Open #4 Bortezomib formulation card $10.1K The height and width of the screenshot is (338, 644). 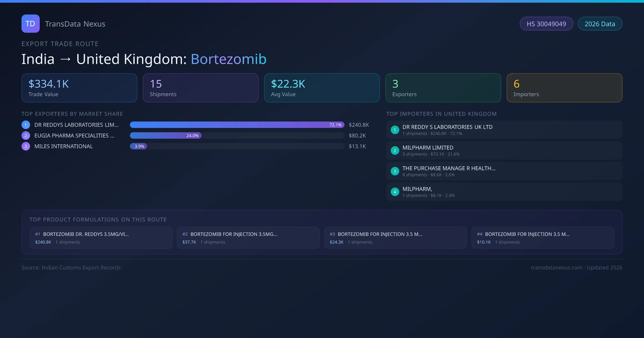point(543,238)
